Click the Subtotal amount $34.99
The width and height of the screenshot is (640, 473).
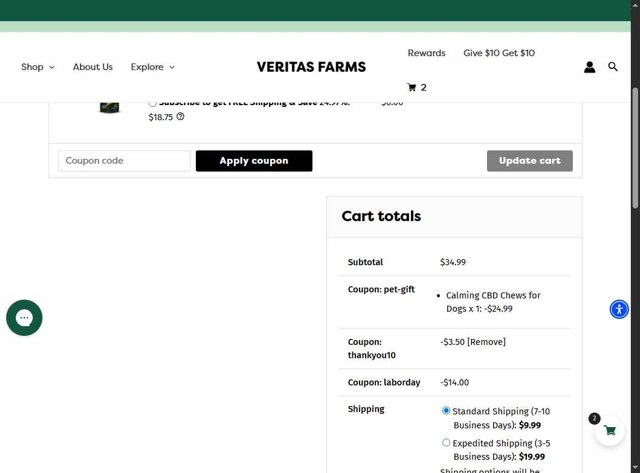pyautogui.click(x=453, y=262)
